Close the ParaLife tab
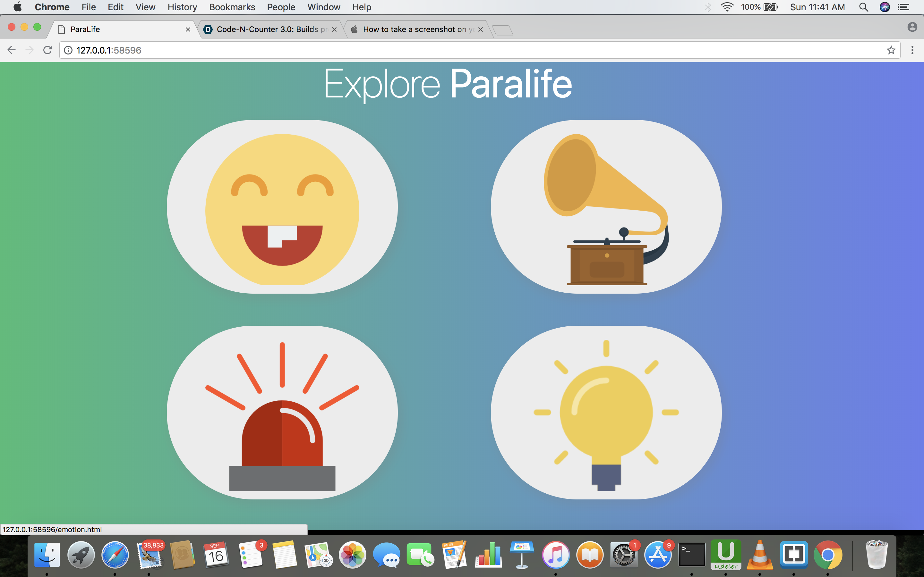The image size is (924, 577). pyautogui.click(x=188, y=29)
